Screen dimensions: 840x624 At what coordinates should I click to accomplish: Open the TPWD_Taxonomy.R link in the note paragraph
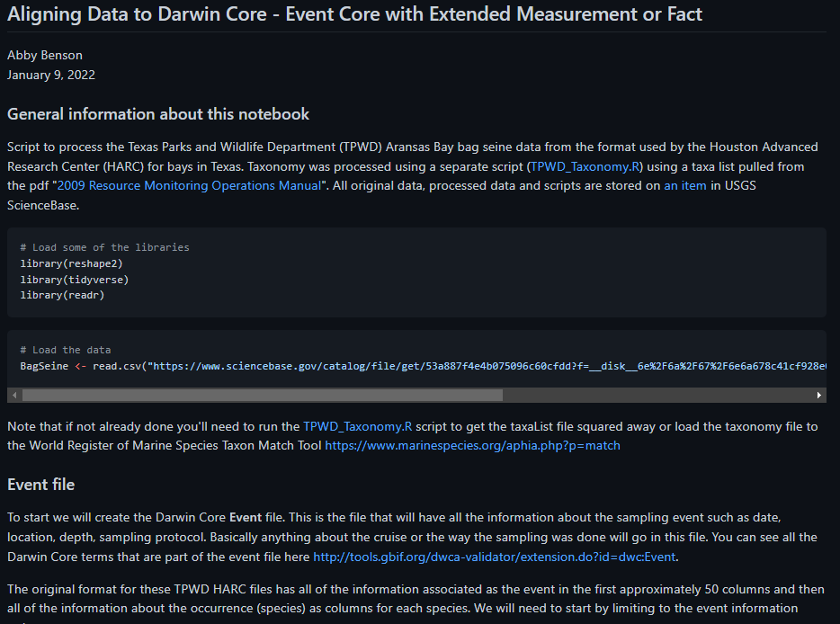(x=357, y=426)
